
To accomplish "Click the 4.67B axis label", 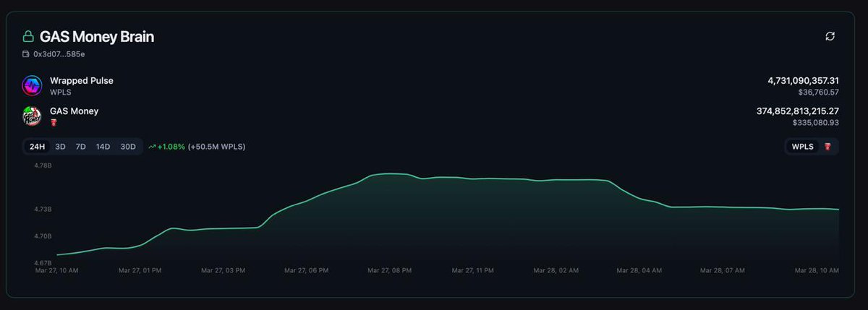I will (x=43, y=263).
